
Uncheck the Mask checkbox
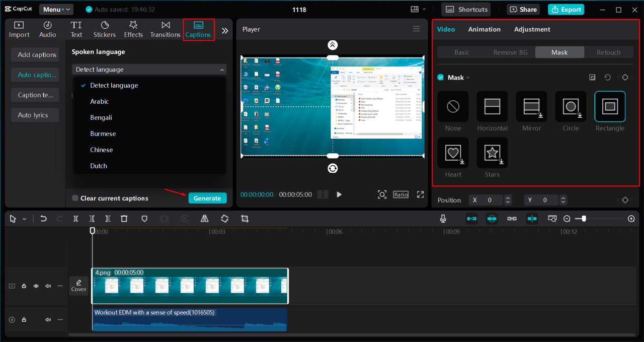[441, 78]
